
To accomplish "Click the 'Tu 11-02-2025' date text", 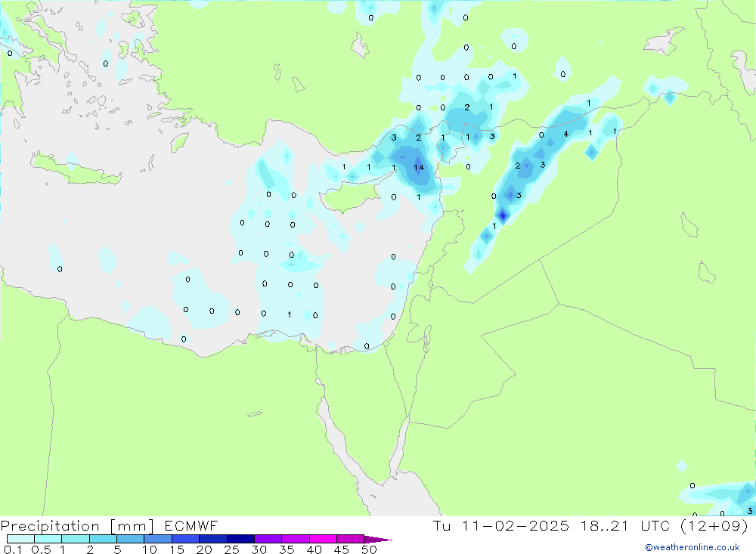I will click(x=501, y=526).
